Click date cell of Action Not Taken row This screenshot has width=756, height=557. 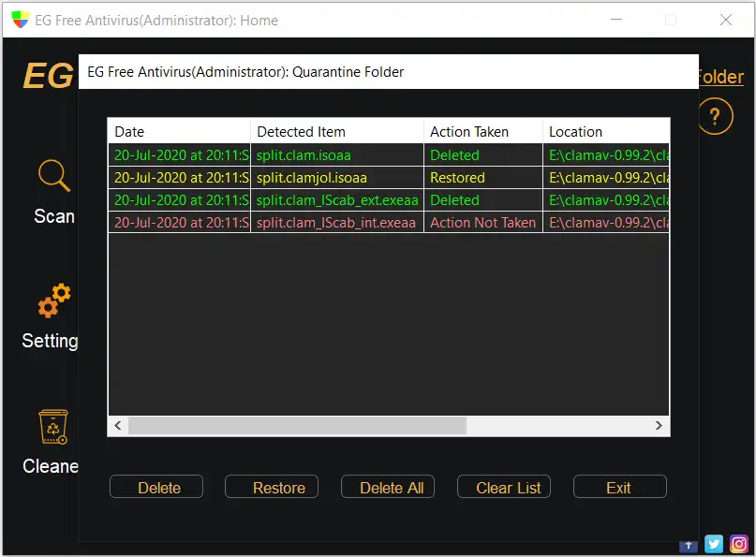(x=179, y=223)
